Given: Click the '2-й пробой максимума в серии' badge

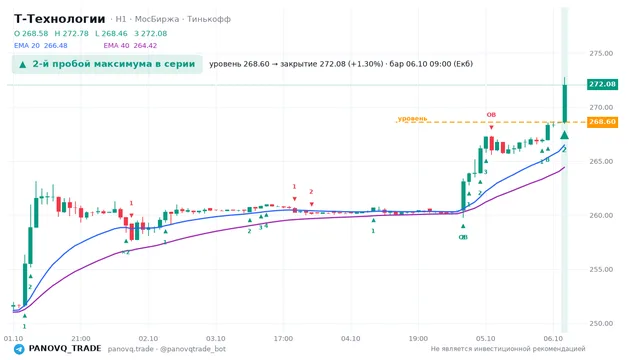Looking at the screenshot, I should [107, 64].
